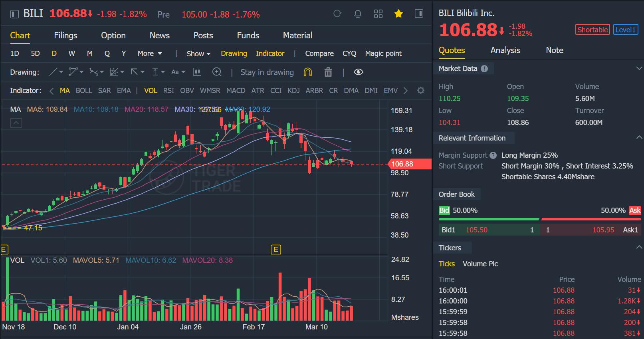
Task: Open Market Data info icon
Action: coord(484,69)
